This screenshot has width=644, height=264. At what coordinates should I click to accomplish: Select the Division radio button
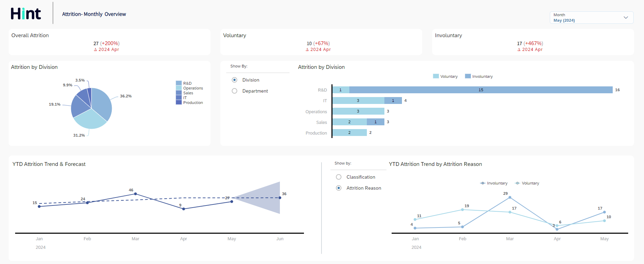[x=234, y=80]
